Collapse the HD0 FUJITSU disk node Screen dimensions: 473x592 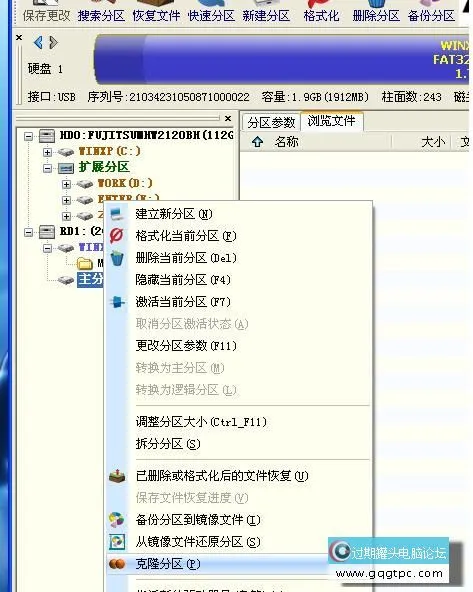point(28,136)
